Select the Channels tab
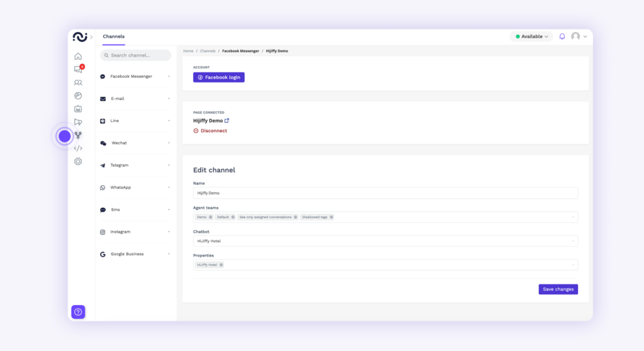The image size is (644, 351). tap(114, 36)
